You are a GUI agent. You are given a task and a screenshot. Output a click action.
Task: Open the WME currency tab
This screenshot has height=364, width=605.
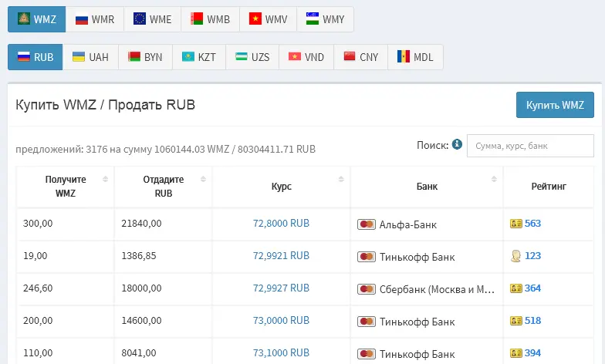tap(153, 19)
